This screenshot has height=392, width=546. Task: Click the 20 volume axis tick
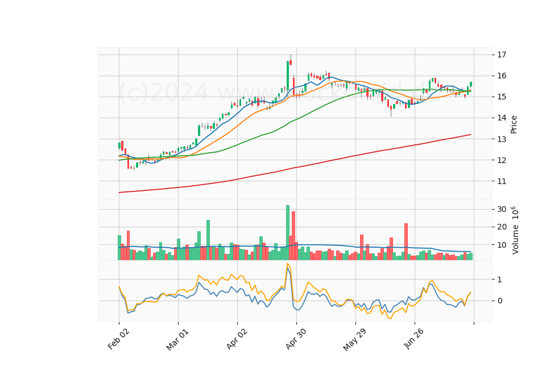[502, 227]
